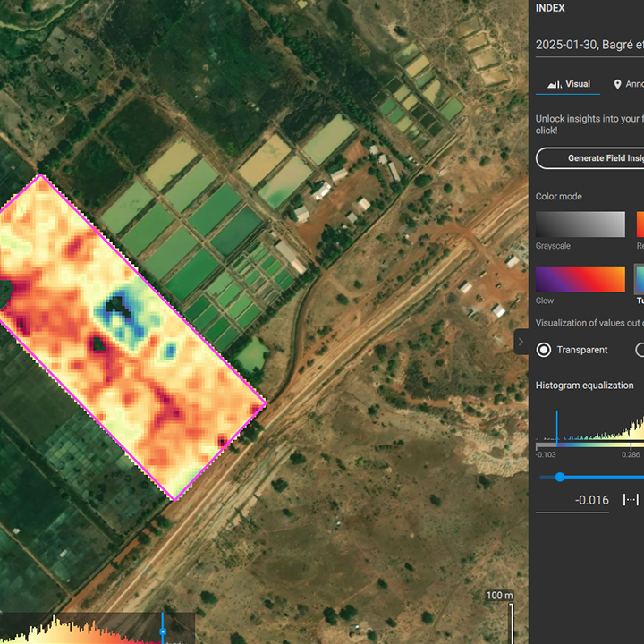This screenshot has height=644, width=644.
Task: Click the histogram range slider's left handle
Action: (x=560, y=477)
